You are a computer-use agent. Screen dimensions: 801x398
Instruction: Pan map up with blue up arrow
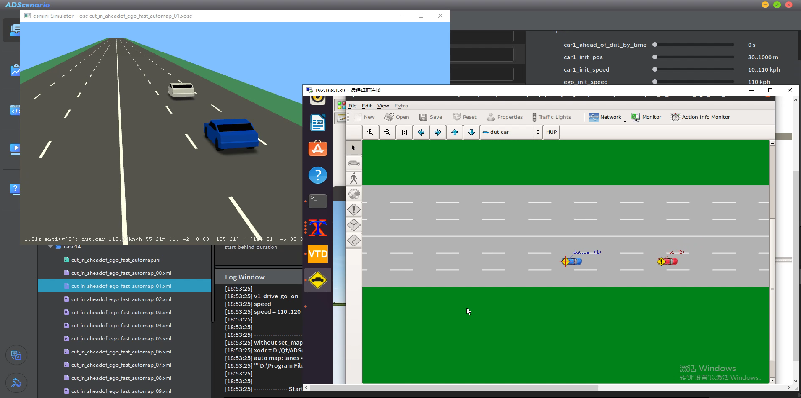click(455, 132)
